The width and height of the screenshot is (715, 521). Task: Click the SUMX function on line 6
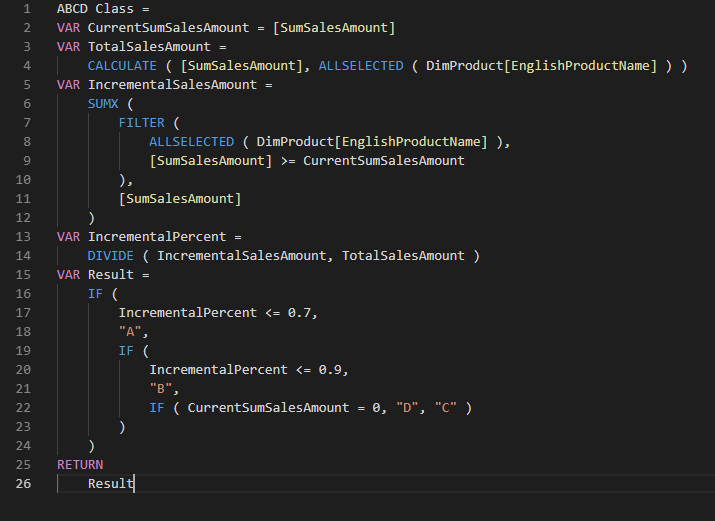click(102, 103)
